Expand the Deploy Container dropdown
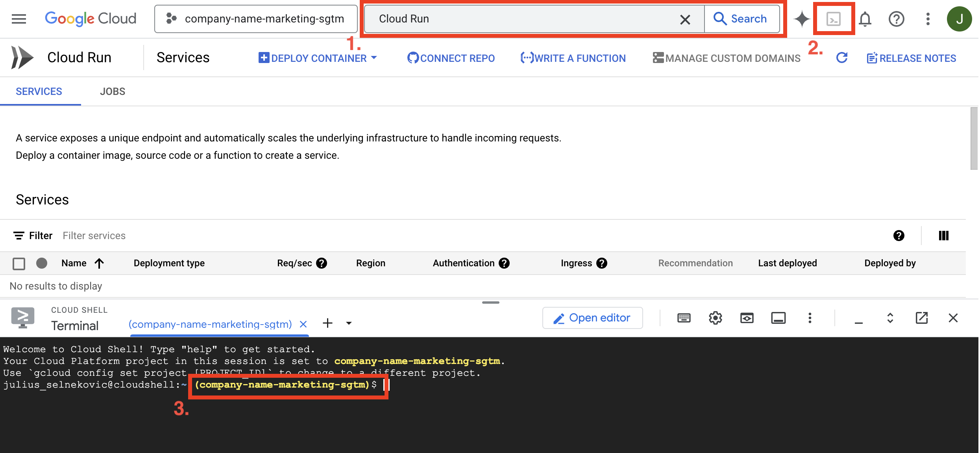The width and height of the screenshot is (980, 453). [374, 58]
